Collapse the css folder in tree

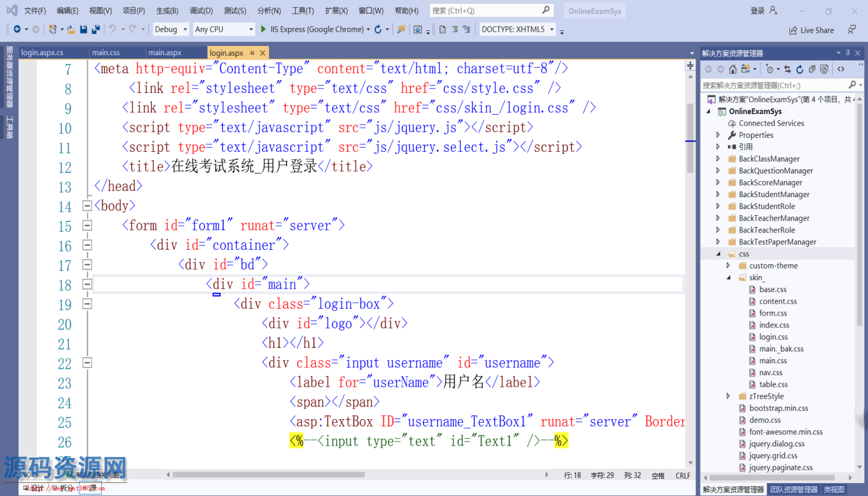[718, 254]
